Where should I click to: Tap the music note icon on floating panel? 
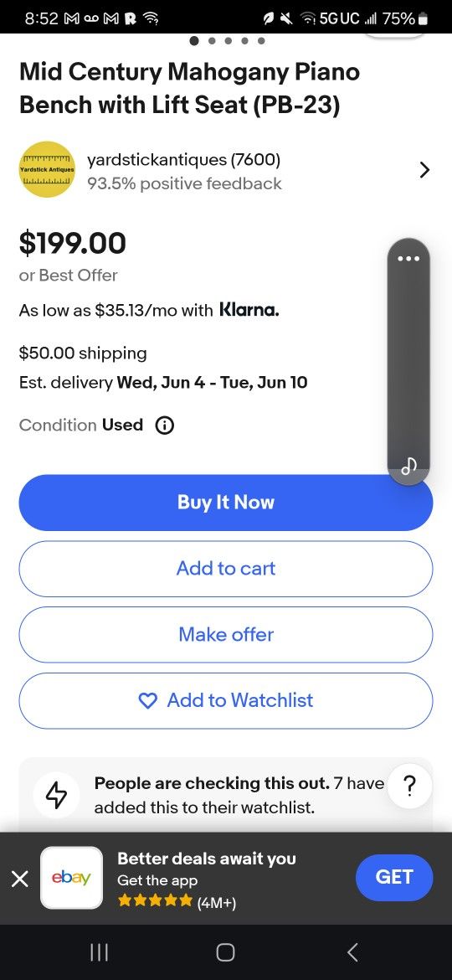pyautogui.click(x=409, y=465)
